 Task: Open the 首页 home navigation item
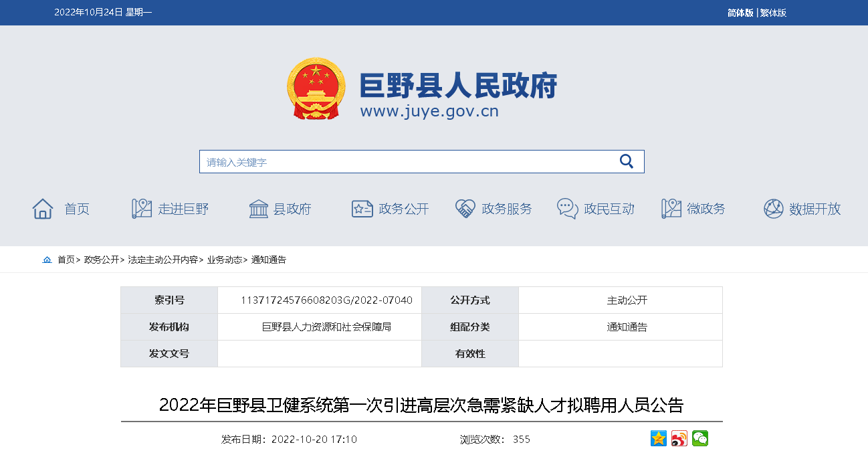[62, 209]
